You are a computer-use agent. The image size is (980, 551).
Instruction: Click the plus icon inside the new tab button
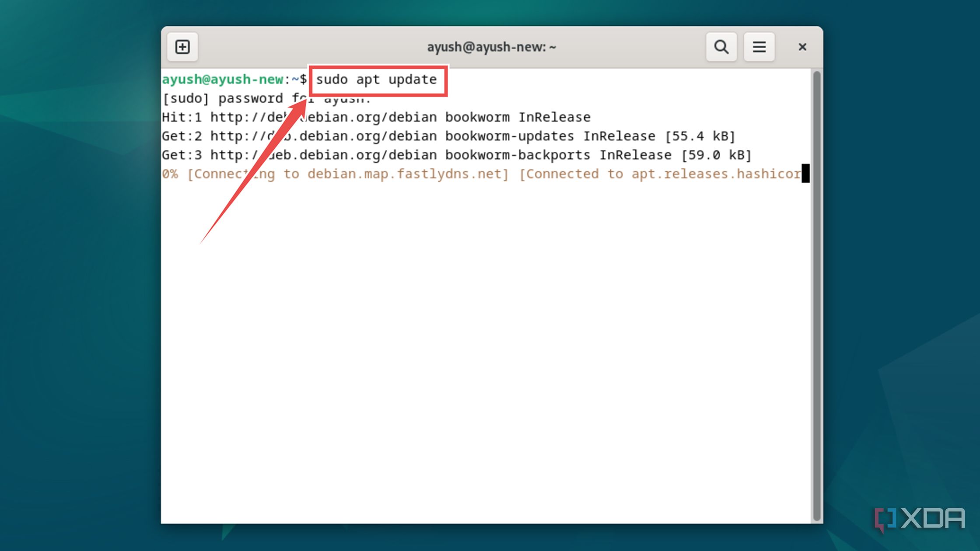tap(182, 47)
